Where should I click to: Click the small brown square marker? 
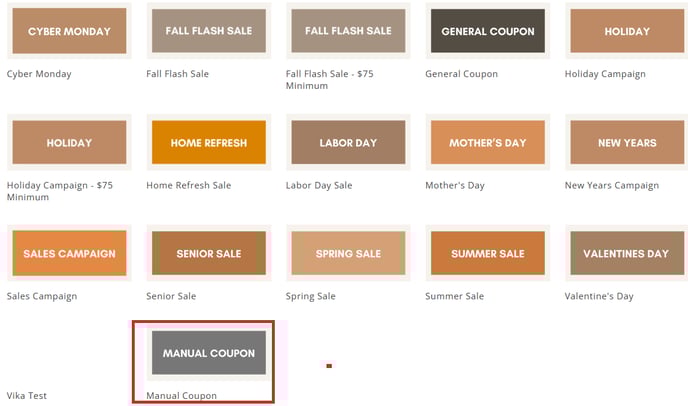[x=329, y=366]
